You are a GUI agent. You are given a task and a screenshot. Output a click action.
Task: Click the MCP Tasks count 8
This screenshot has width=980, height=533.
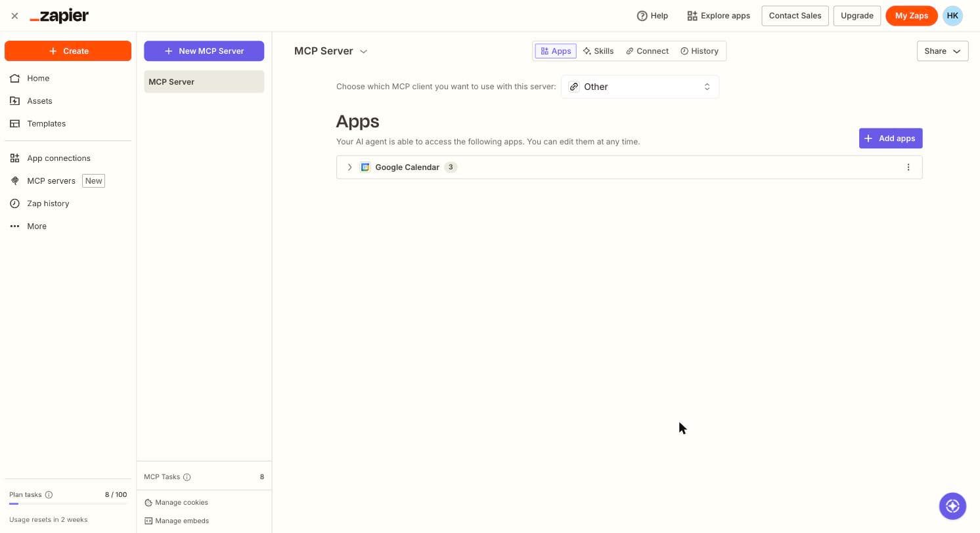[261, 477]
